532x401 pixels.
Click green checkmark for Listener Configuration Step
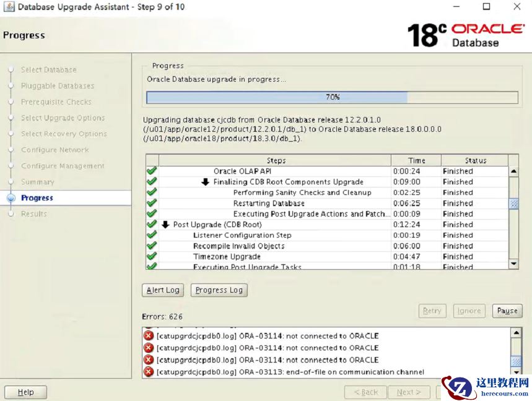[x=152, y=235]
